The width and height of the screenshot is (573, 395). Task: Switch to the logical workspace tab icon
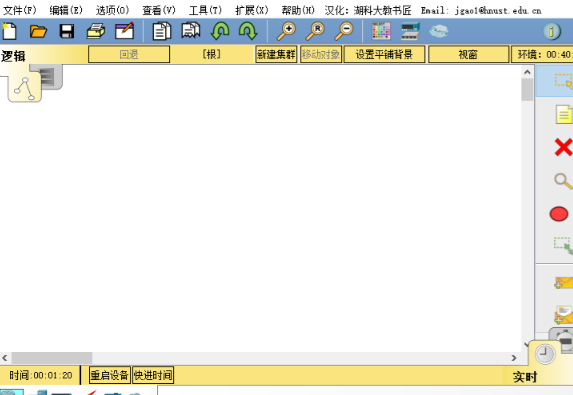click(x=24, y=88)
